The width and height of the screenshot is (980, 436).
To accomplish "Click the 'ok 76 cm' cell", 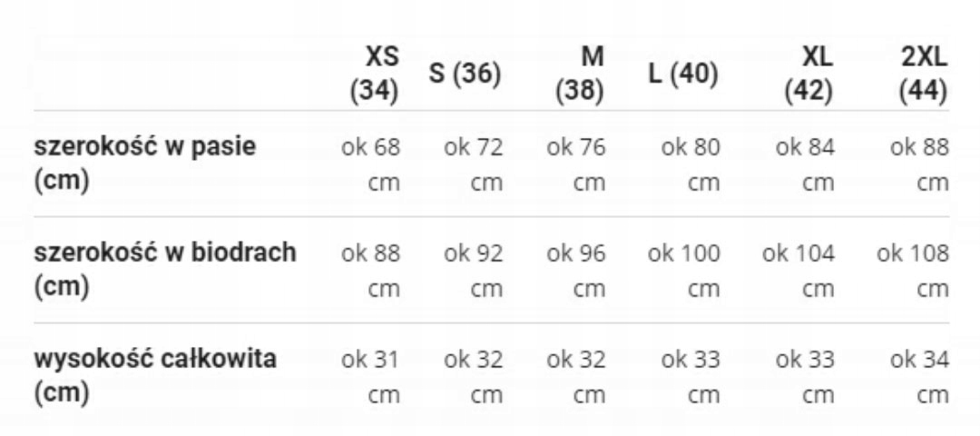I will coord(576,163).
